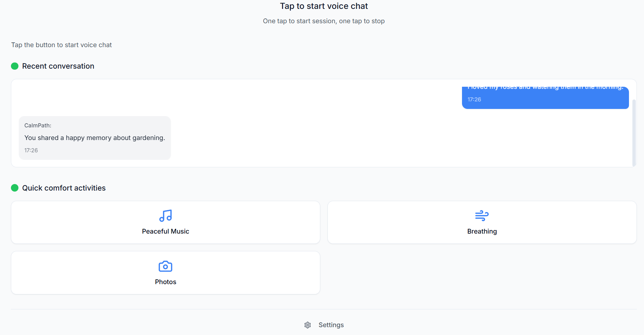Viewport: 644px width, 335px height.
Task: Click the "Recent conversation" heading
Action: (58, 66)
